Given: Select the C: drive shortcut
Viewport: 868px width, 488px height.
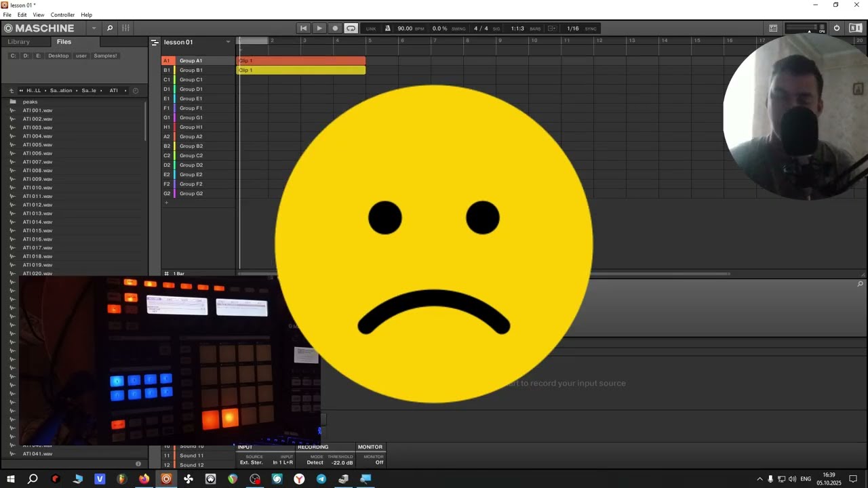Looking at the screenshot, I should 14,56.
